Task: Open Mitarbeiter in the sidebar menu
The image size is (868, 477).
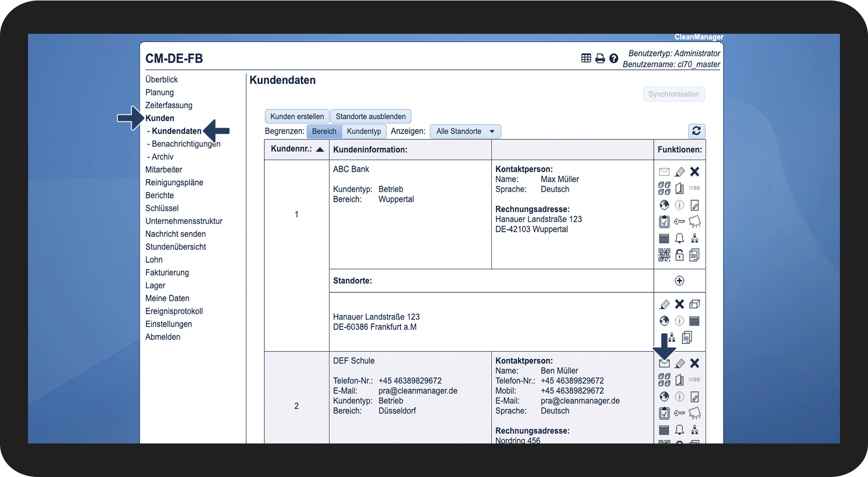Action: 164,169
